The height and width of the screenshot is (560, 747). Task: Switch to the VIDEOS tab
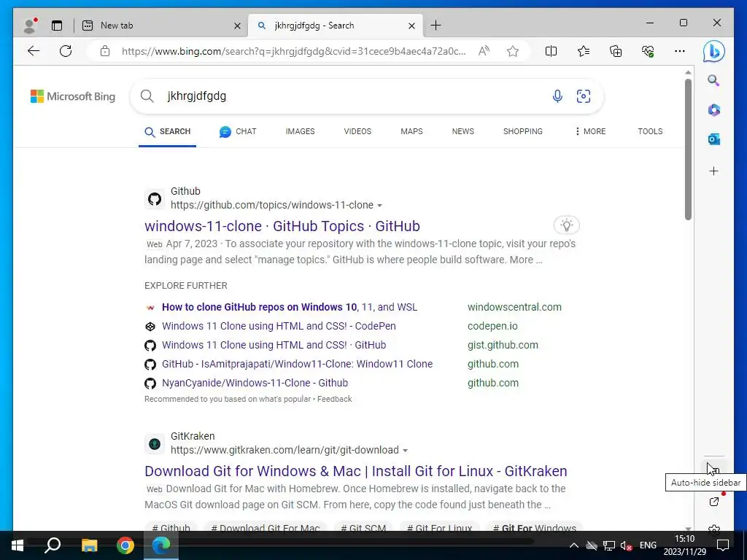coord(357,131)
